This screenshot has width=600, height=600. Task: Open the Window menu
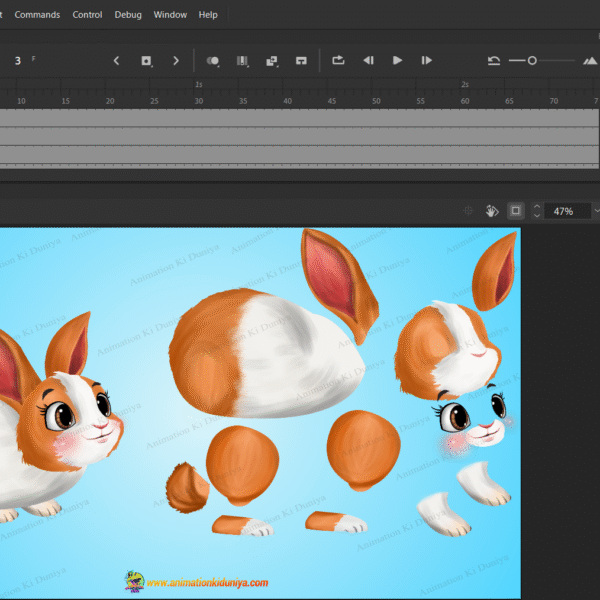[x=170, y=15]
